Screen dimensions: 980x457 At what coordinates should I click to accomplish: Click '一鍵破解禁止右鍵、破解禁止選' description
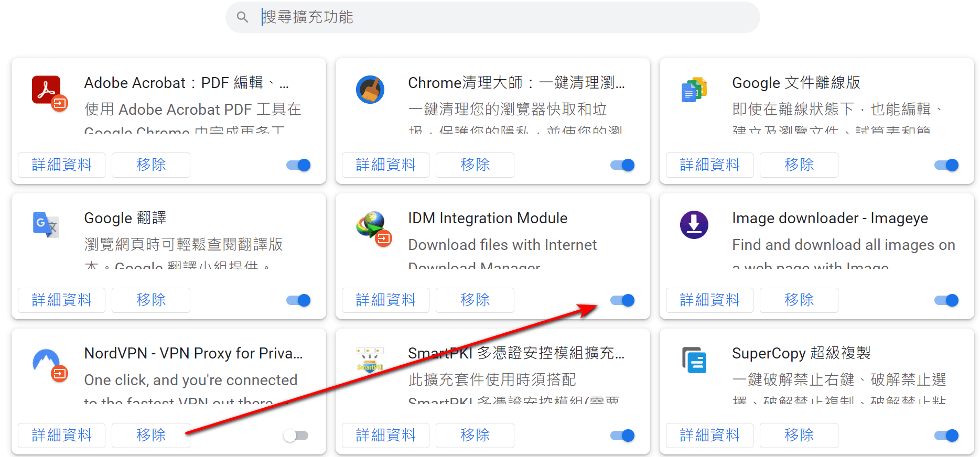(x=839, y=380)
